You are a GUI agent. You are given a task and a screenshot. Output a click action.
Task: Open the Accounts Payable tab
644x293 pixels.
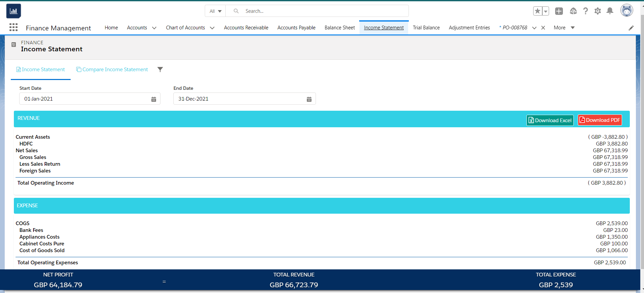[296, 28]
